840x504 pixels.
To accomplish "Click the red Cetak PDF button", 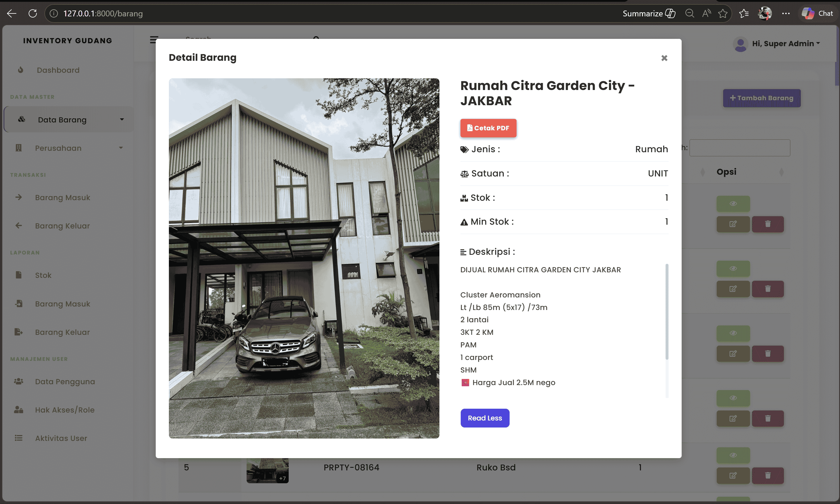I will click(x=488, y=128).
